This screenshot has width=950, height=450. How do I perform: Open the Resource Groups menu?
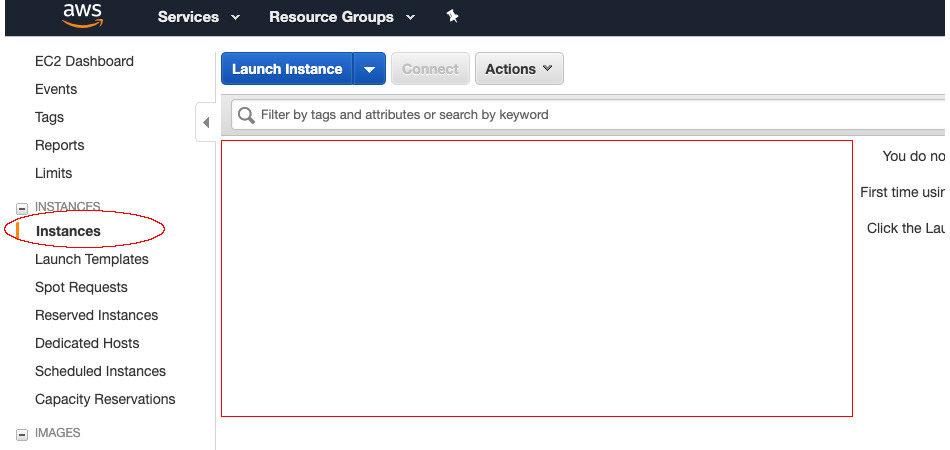coord(342,17)
